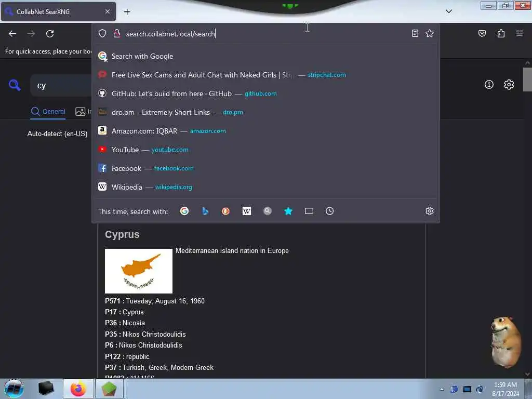Open the Extensions puzzle icon
The height and width of the screenshot is (399, 532).
pos(501,33)
